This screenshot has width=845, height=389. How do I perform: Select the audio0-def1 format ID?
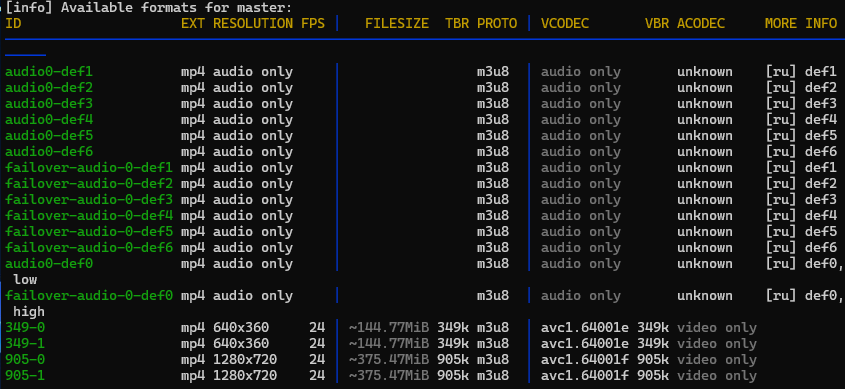[x=49, y=72]
